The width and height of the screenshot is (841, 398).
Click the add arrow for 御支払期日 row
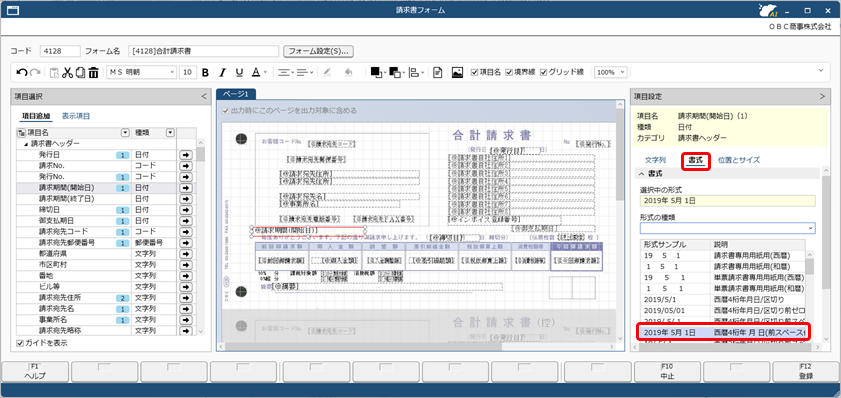(x=186, y=220)
